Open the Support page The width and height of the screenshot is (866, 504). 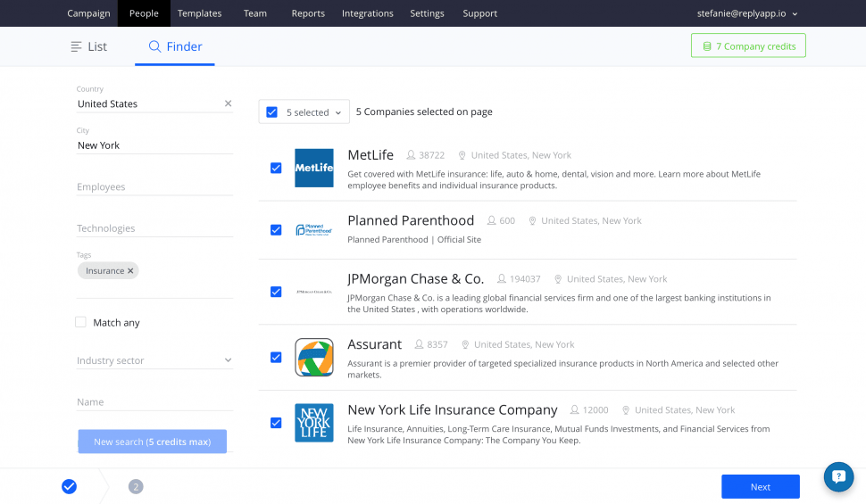pyautogui.click(x=480, y=13)
